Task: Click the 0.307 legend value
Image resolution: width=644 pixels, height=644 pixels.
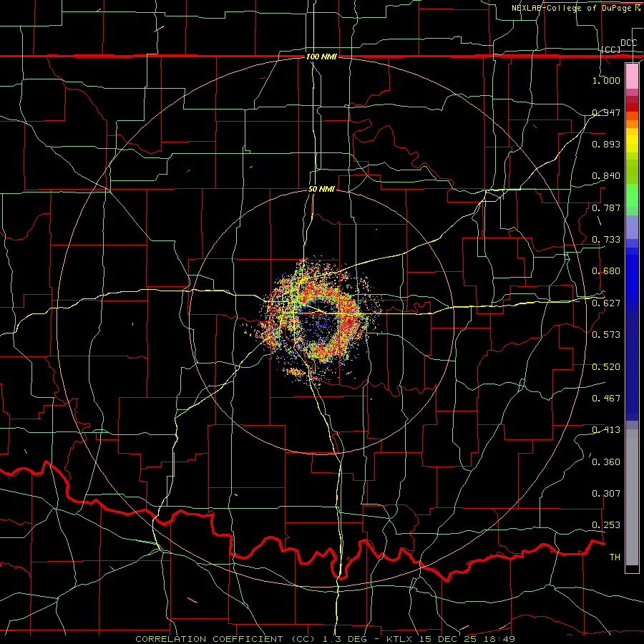Action: [x=606, y=494]
